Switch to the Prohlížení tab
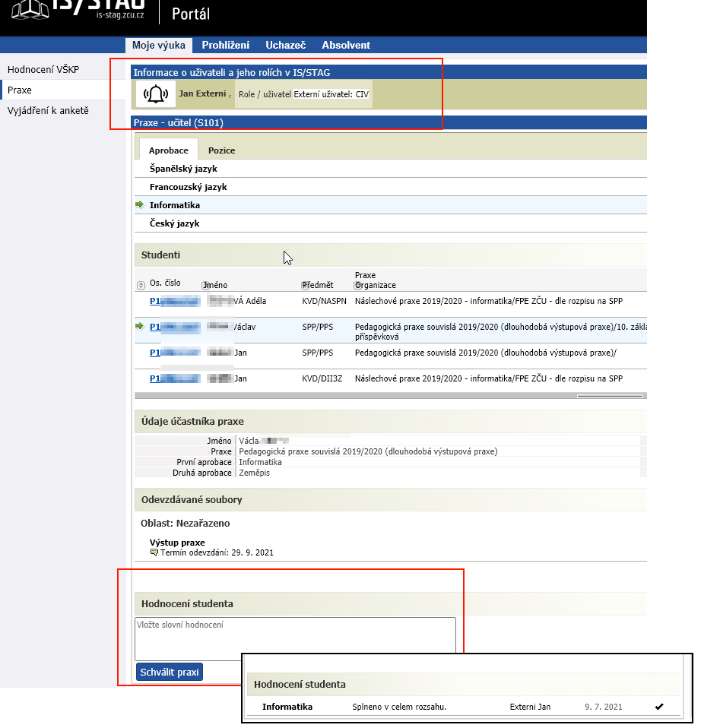Image resolution: width=701 pixels, height=728 pixels. click(x=225, y=45)
